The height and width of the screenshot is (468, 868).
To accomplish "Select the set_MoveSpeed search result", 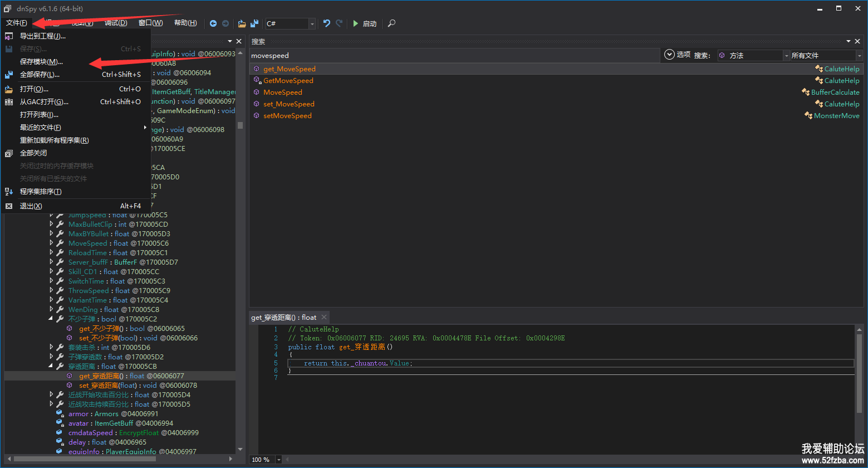I will 556,104.
